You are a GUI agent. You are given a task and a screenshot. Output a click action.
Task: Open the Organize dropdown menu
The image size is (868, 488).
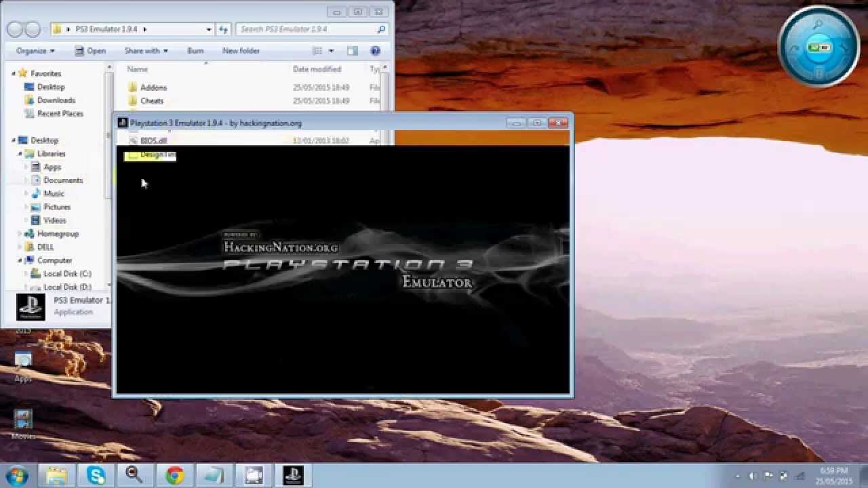35,51
